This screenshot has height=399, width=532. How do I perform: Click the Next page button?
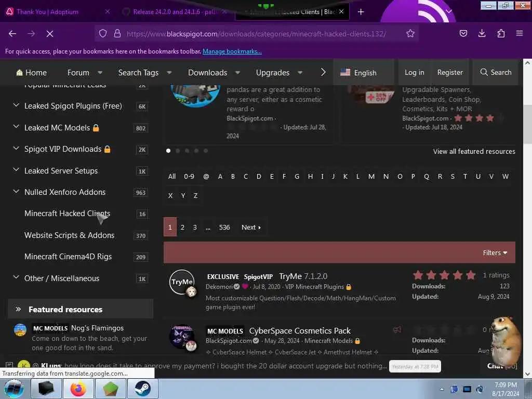point(251,228)
